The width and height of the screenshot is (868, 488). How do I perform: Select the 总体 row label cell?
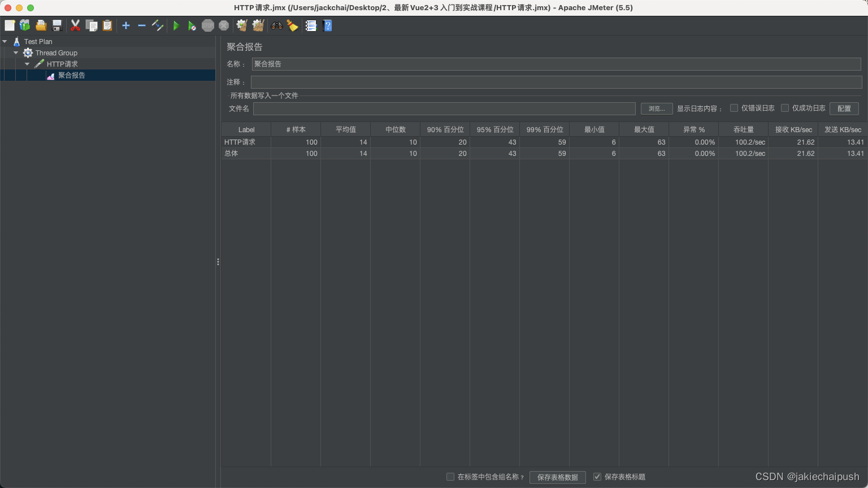[246, 153]
